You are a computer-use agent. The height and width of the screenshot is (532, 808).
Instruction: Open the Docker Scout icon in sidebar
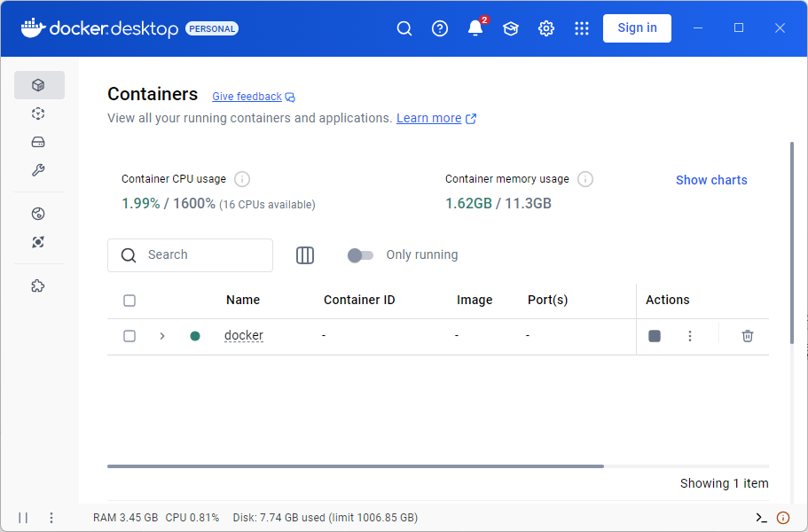39,242
